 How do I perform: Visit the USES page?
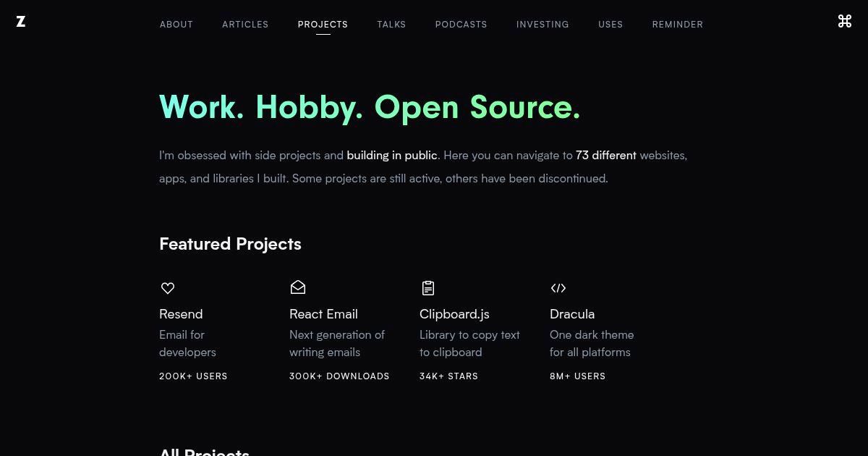pos(610,24)
